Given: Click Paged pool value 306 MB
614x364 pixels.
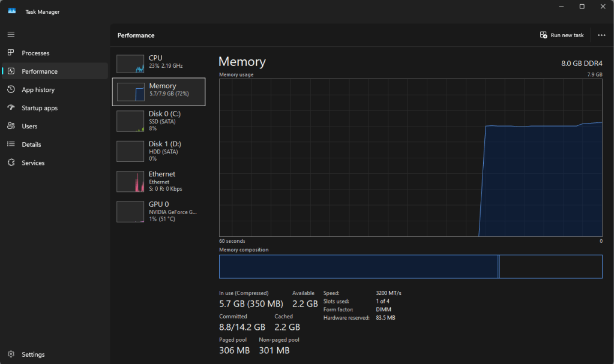Looking at the screenshot, I should pos(234,350).
